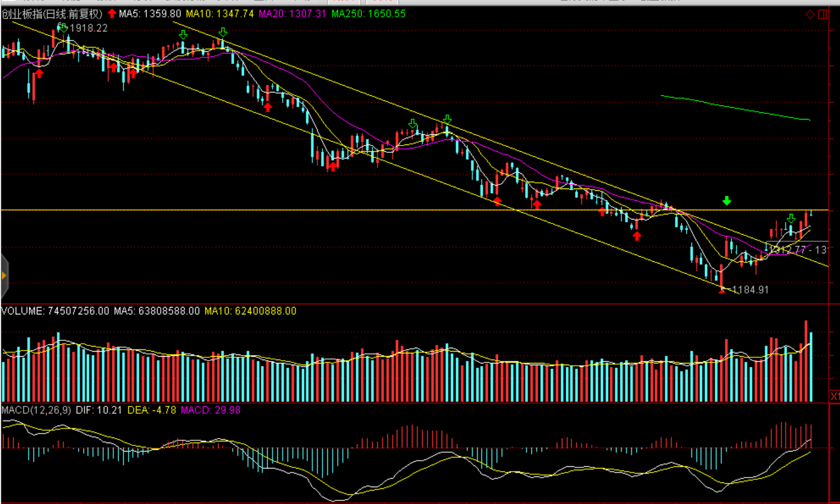Click the DEA: -4.78 value label
Viewport: 840px width, 504px height.
pos(151,410)
